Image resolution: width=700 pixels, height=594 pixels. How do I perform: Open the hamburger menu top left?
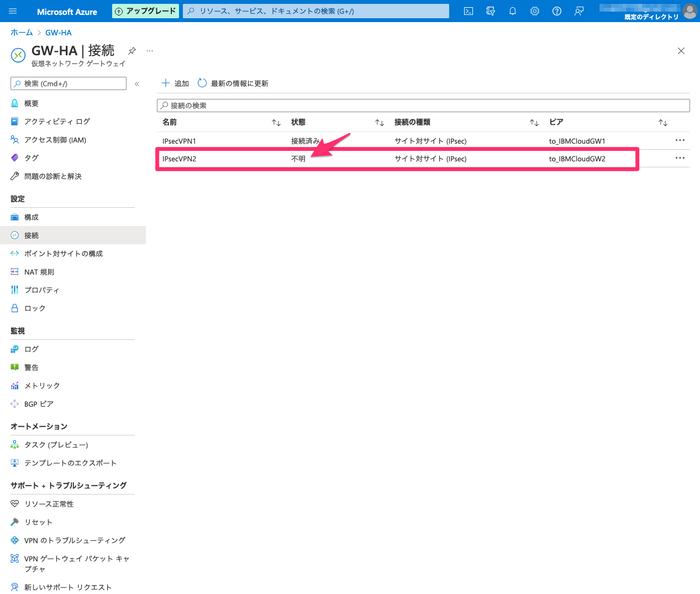coord(13,11)
